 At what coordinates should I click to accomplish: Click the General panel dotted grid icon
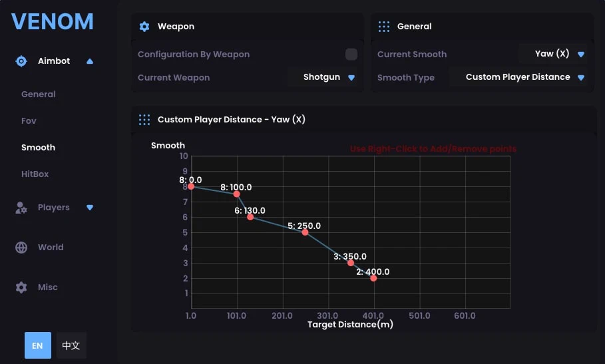[384, 27]
